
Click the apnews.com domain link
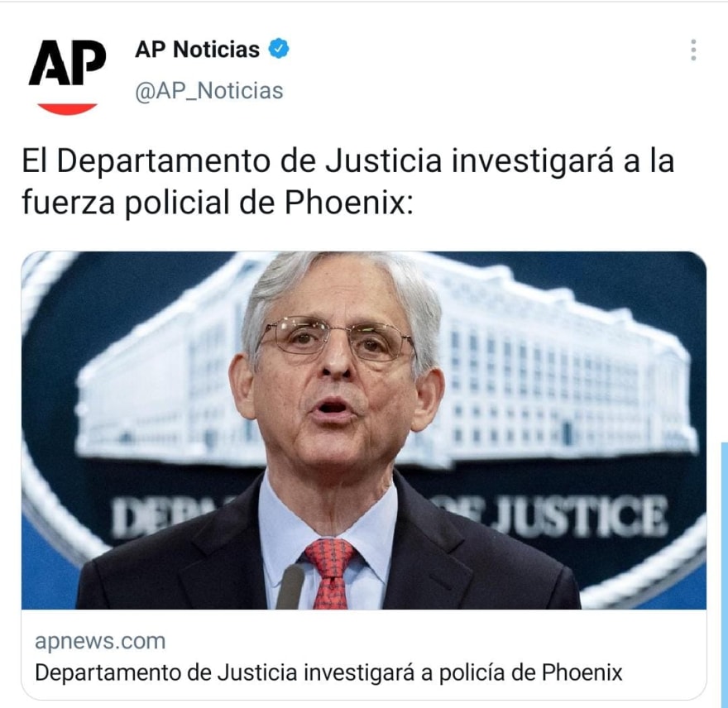(x=100, y=641)
